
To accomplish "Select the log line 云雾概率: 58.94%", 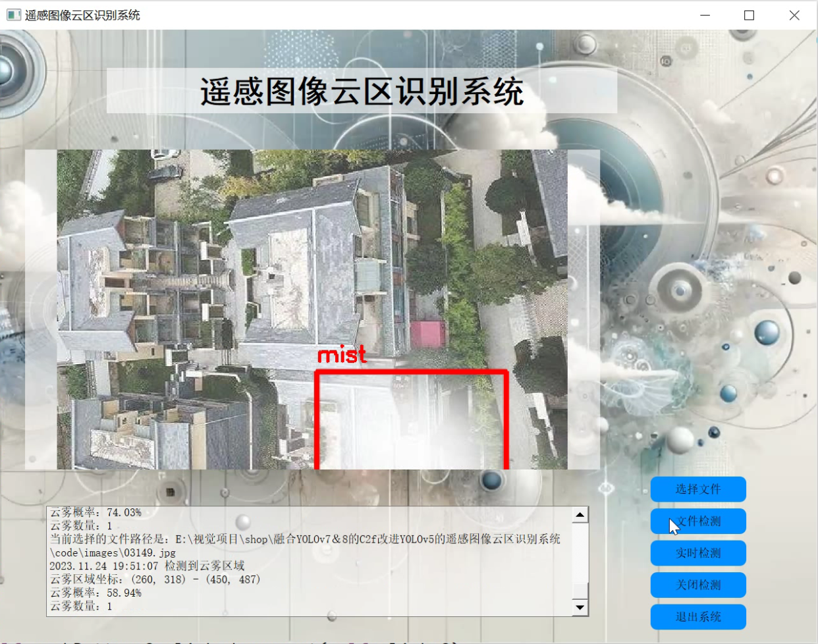I will tap(95, 593).
